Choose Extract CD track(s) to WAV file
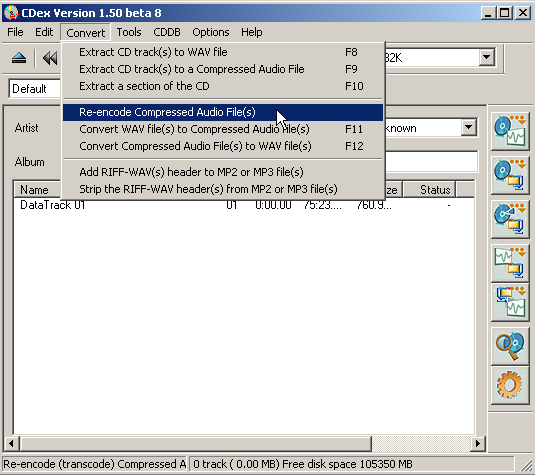 pos(223,52)
